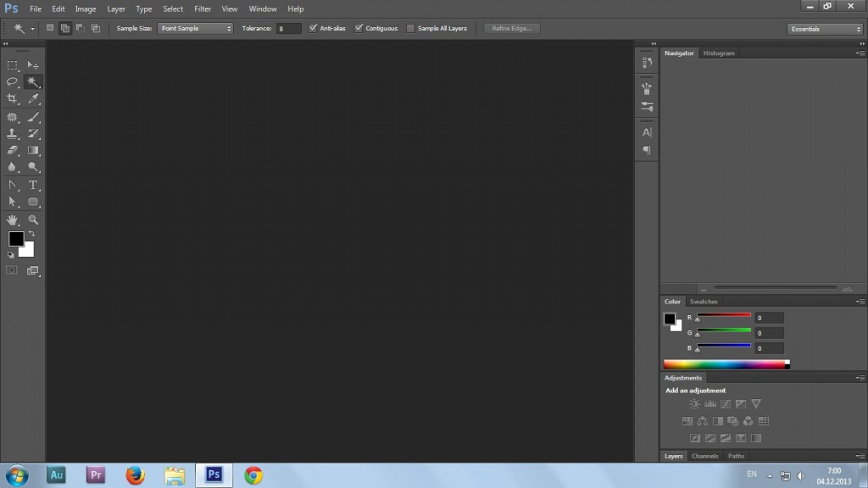Select the Hand tool

(x=12, y=219)
